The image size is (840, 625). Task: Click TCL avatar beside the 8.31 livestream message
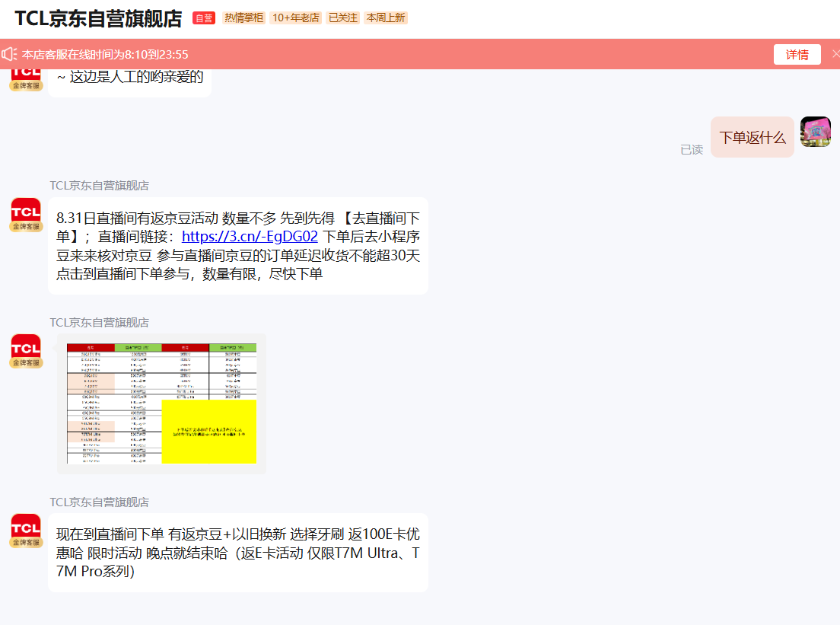pos(26,215)
